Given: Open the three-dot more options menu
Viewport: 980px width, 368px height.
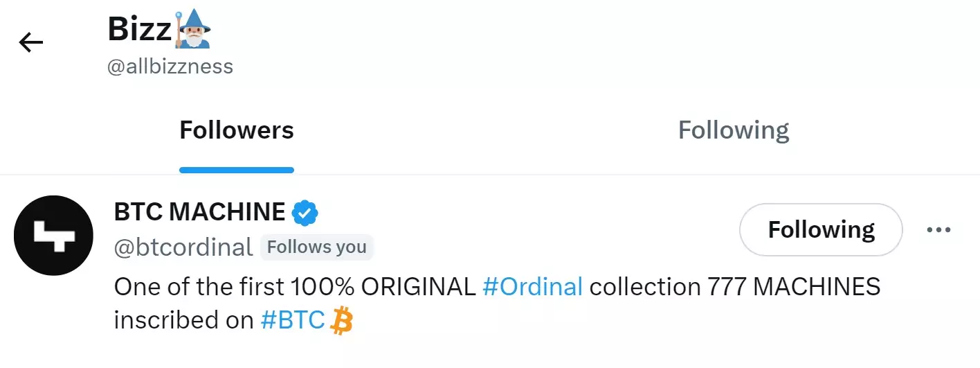Looking at the screenshot, I should (938, 230).
